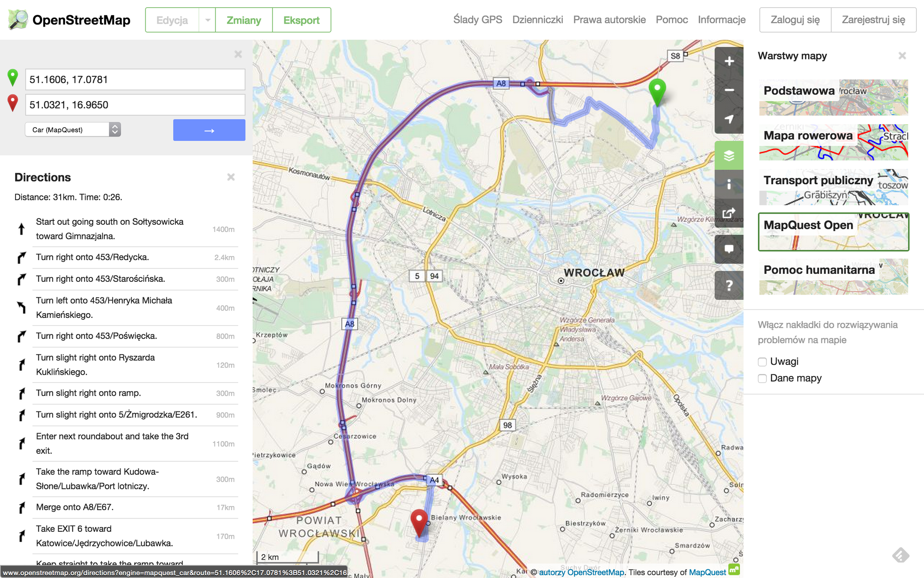Click the green start marker on the map
924x578 pixels.
tap(657, 92)
